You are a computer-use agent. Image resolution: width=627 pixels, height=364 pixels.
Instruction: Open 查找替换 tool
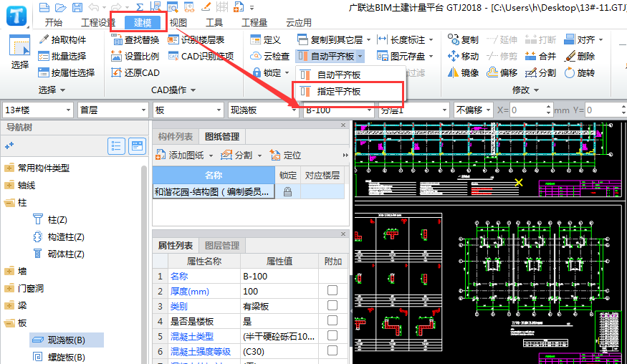point(135,39)
